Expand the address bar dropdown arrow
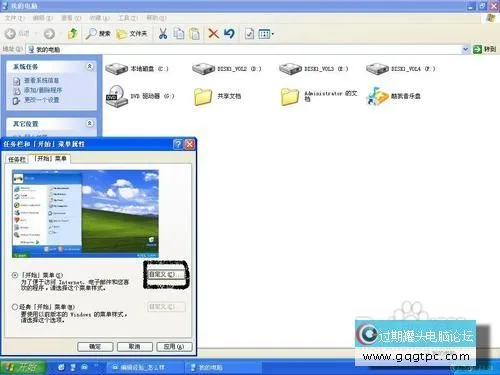This screenshot has width=500, height=375. pyautogui.click(x=465, y=49)
